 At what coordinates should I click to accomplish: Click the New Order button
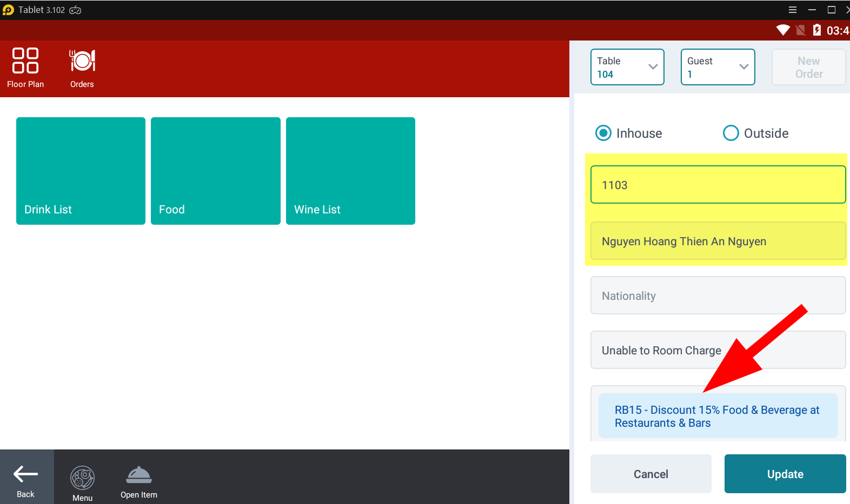pos(809,67)
